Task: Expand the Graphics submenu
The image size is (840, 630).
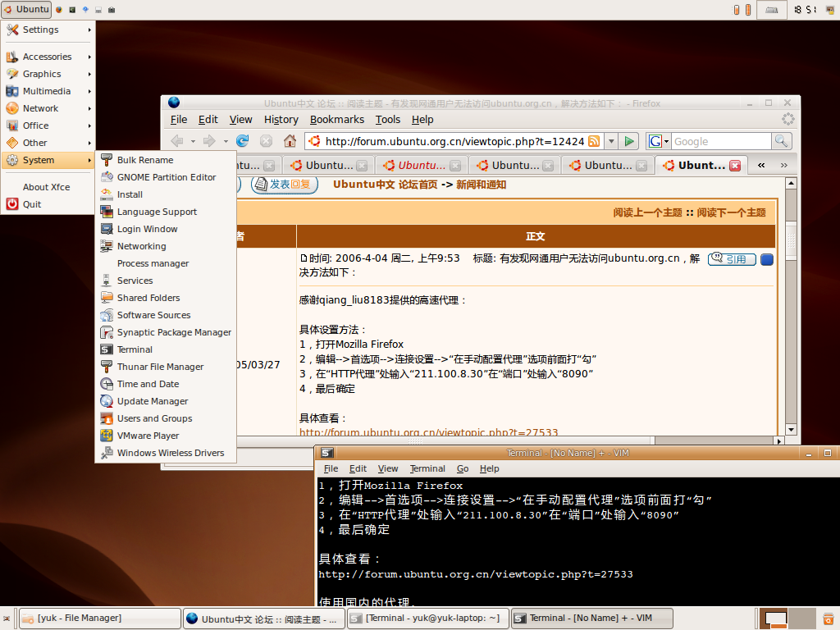Action: 48,74
